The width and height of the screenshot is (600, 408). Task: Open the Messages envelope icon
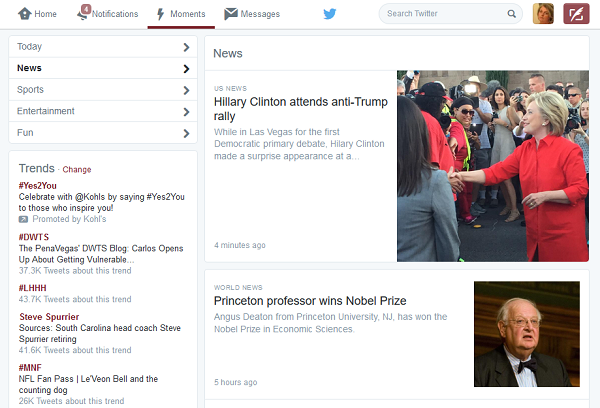[231, 14]
